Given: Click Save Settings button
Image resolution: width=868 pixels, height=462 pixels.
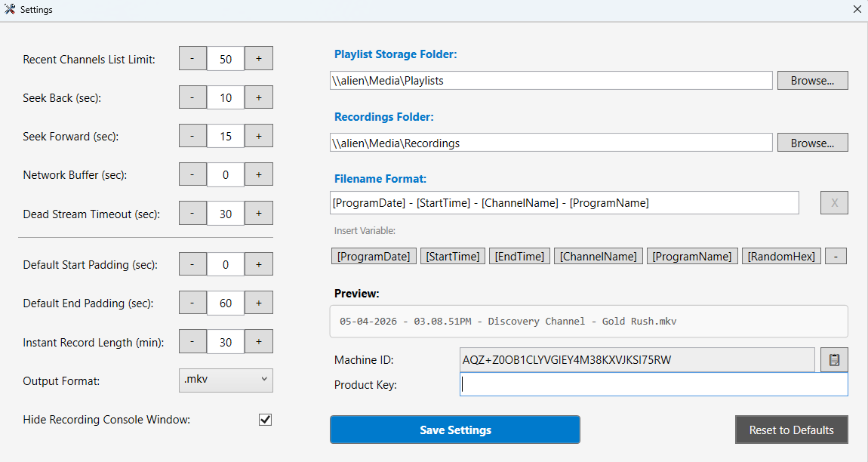Looking at the screenshot, I should [455, 430].
